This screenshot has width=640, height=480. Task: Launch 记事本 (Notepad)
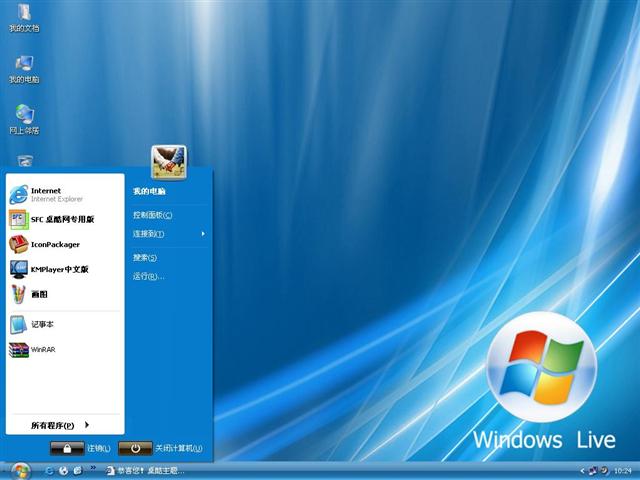pyautogui.click(x=41, y=325)
